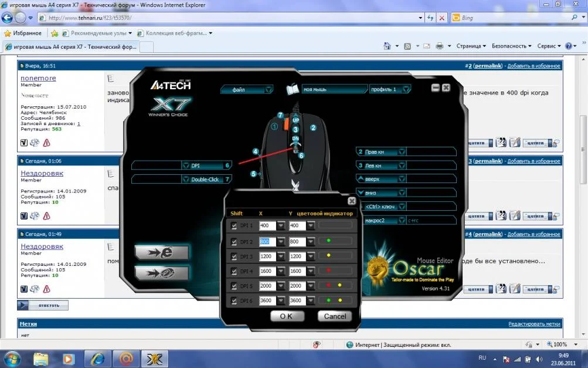Uncheck the DPI 1 shift checkbox

coord(234,226)
